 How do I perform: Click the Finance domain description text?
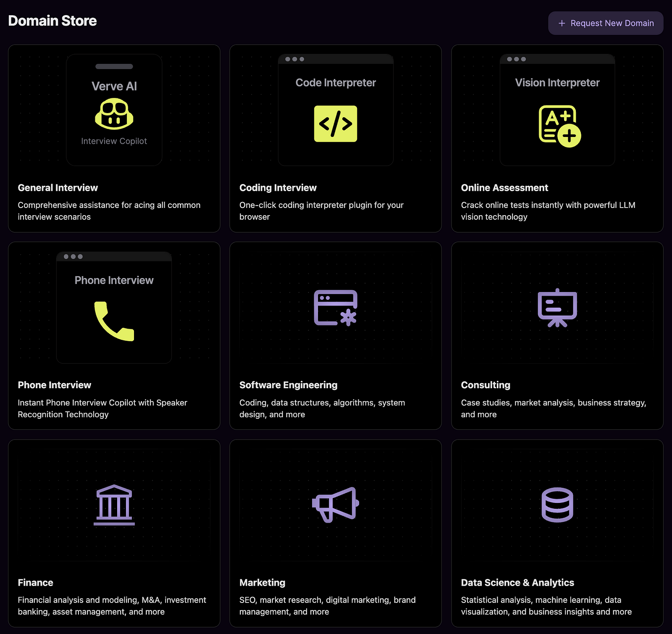pyautogui.click(x=112, y=606)
